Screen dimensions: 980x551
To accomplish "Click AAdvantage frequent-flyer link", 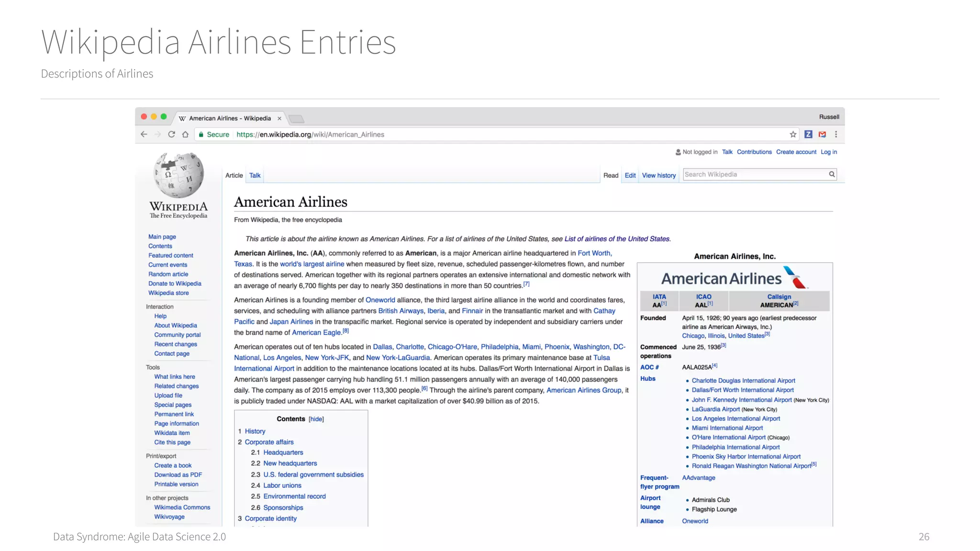I will click(698, 478).
